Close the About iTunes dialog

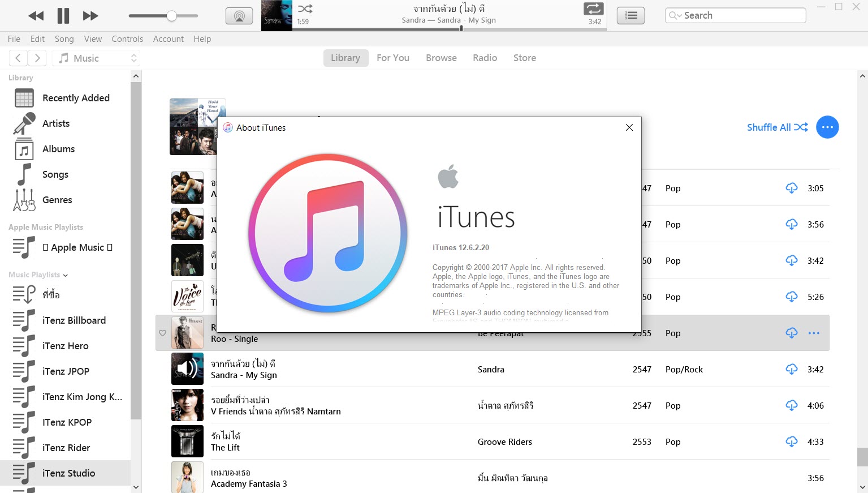pos(629,127)
